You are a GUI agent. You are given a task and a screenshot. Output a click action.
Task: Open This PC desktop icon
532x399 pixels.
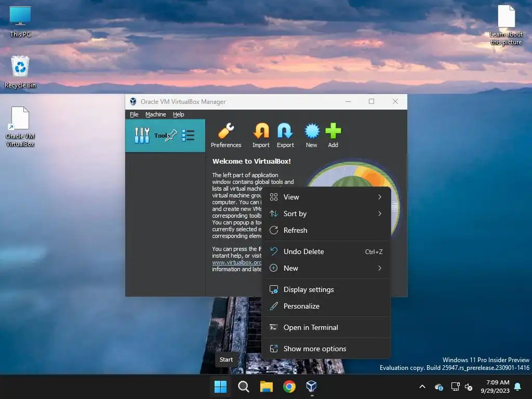tap(20, 21)
